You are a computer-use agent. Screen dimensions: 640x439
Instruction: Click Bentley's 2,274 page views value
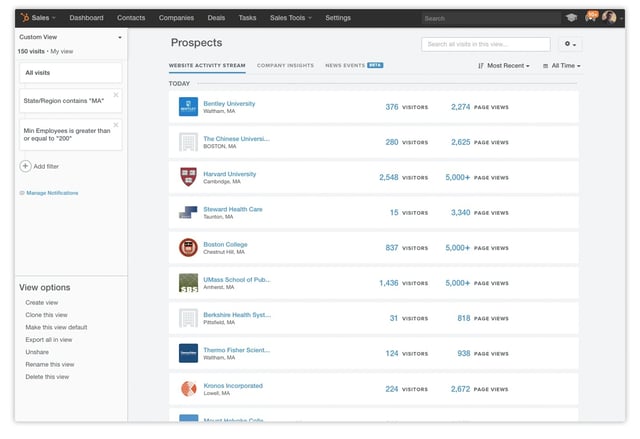(460, 107)
